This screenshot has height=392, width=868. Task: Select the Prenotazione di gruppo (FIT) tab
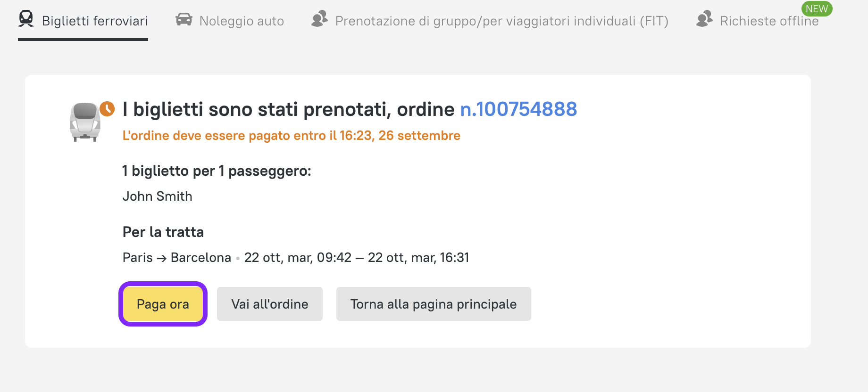coord(501,21)
